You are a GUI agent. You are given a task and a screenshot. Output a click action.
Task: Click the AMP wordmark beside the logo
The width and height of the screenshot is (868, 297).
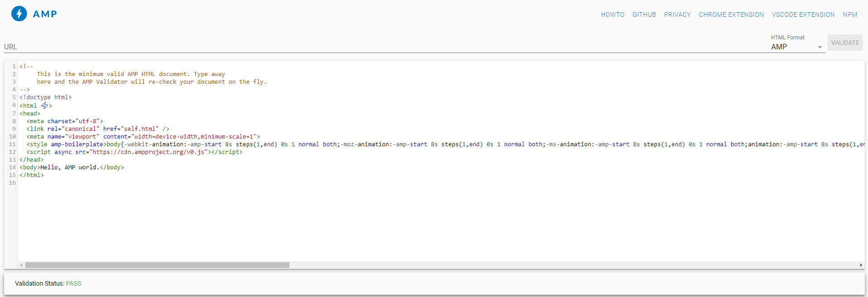(45, 14)
